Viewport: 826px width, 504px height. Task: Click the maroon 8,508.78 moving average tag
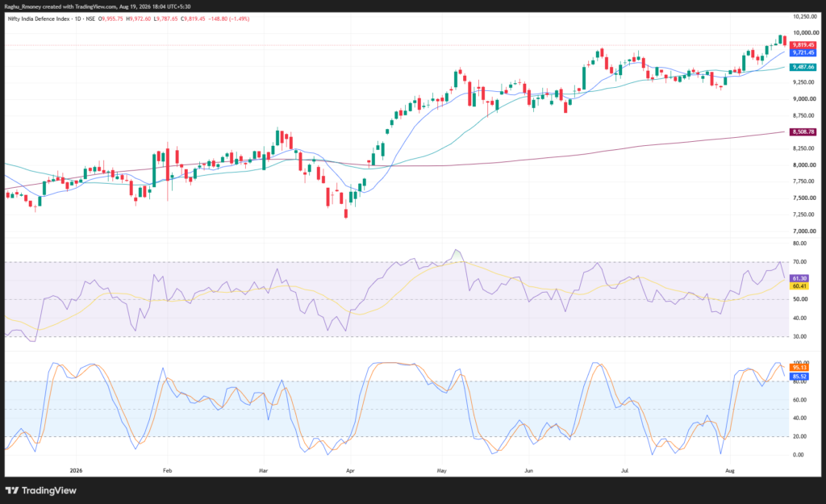click(x=803, y=132)
